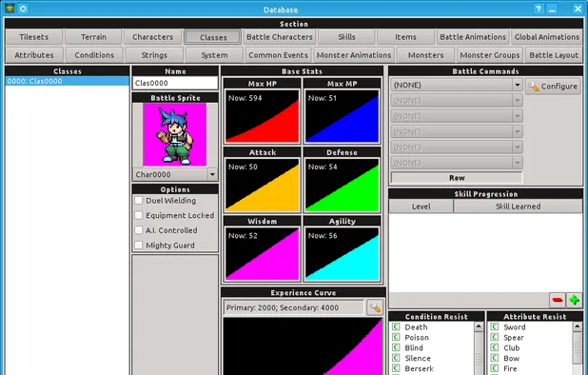This screenshot has height=375, width=588.
Task: Toggle Sword attribute resist icon
Action: click(x=495, y=326)
